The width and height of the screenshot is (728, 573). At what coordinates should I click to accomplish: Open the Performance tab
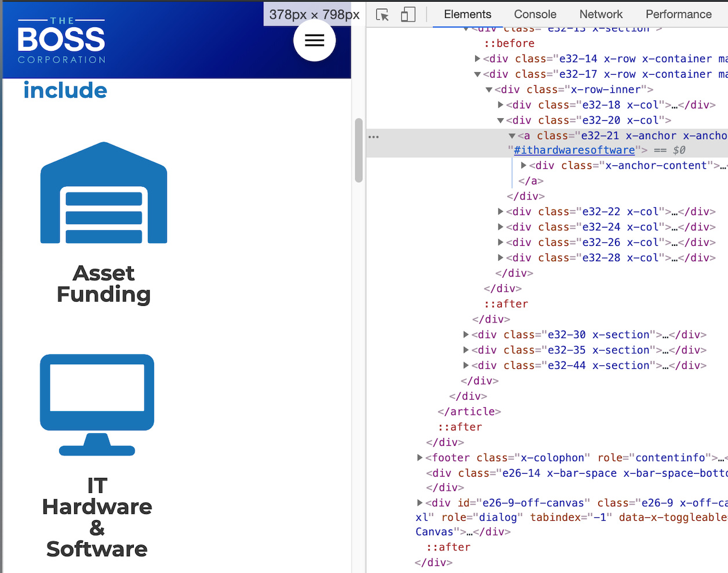[x=678, y=14]
